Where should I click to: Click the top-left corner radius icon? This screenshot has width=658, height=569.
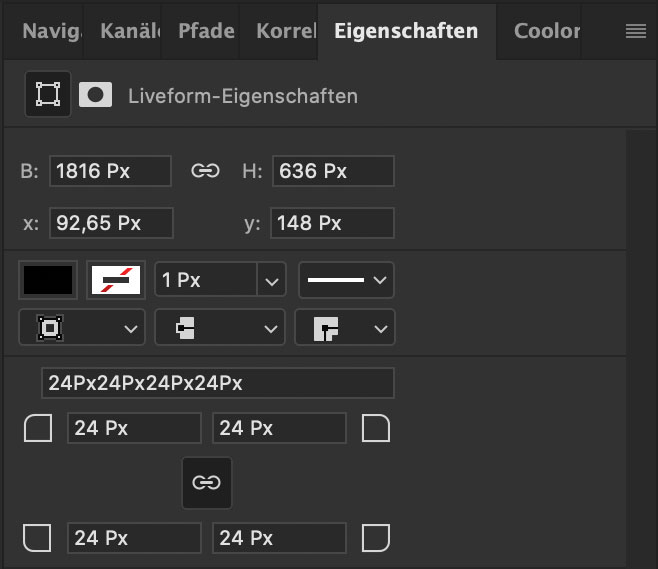pos(38,428)
